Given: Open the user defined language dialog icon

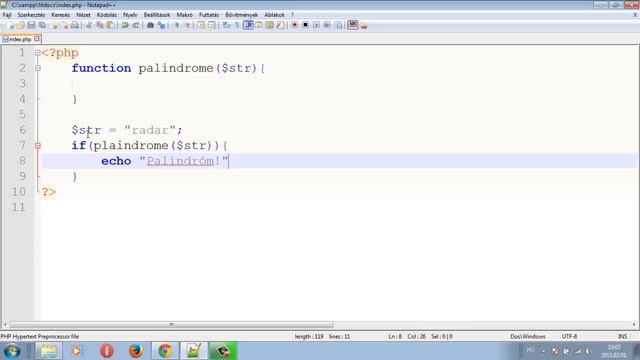Looking at the screenshot, I should pyautogui.click(x=259, y=25).
